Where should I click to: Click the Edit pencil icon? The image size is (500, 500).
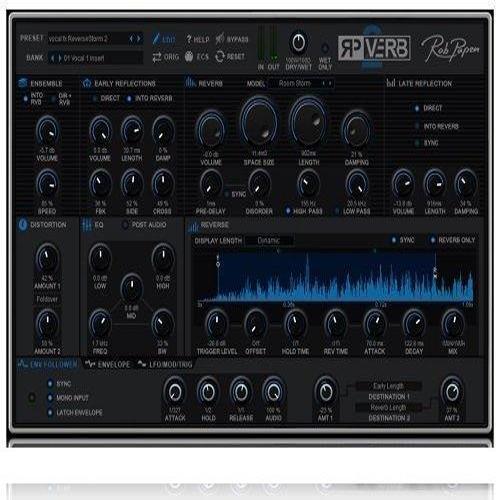pos(156,39)
